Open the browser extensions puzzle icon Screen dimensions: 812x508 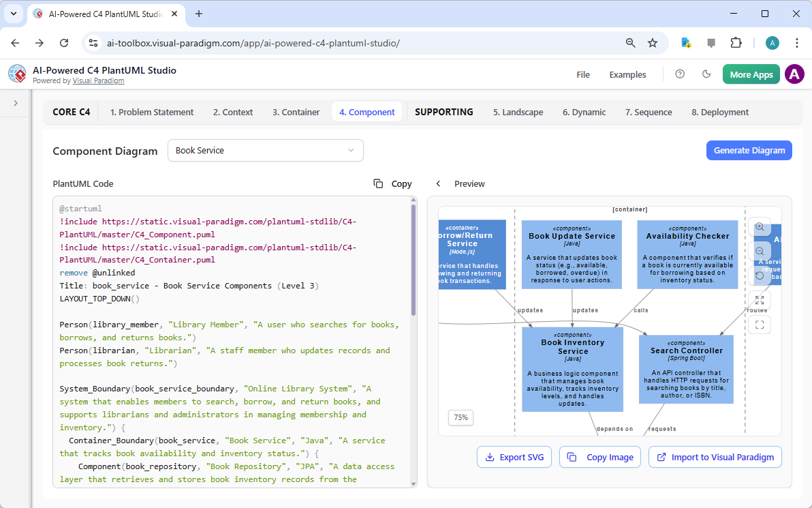(x=736, y=42)
